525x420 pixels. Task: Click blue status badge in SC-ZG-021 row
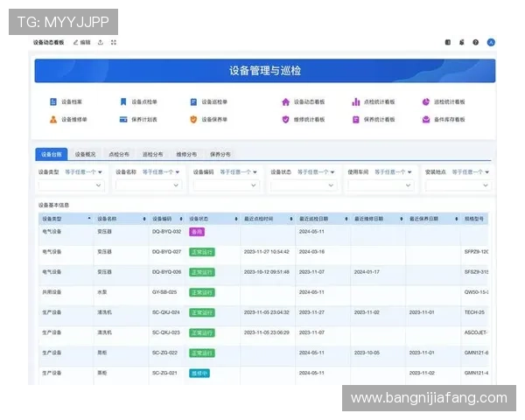199,374
